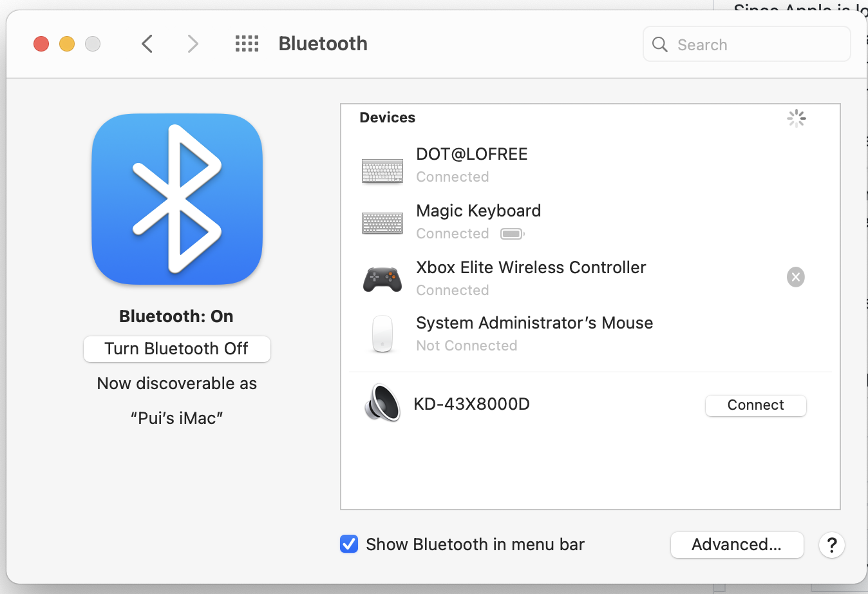Go back with the left chevron
The height and width of the screenshot is (594, 868).
coord(147,44)
